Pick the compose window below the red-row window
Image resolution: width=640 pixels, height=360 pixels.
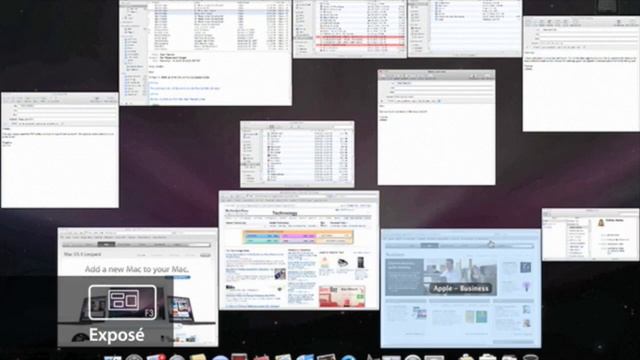pyautogui.click(x=436, y=127)
